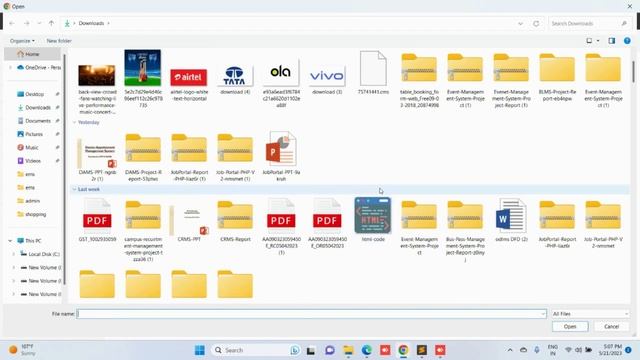This screenshot has height=360, width=640.
Task: Navigate up one folder level
Action: tap(51, 23)
